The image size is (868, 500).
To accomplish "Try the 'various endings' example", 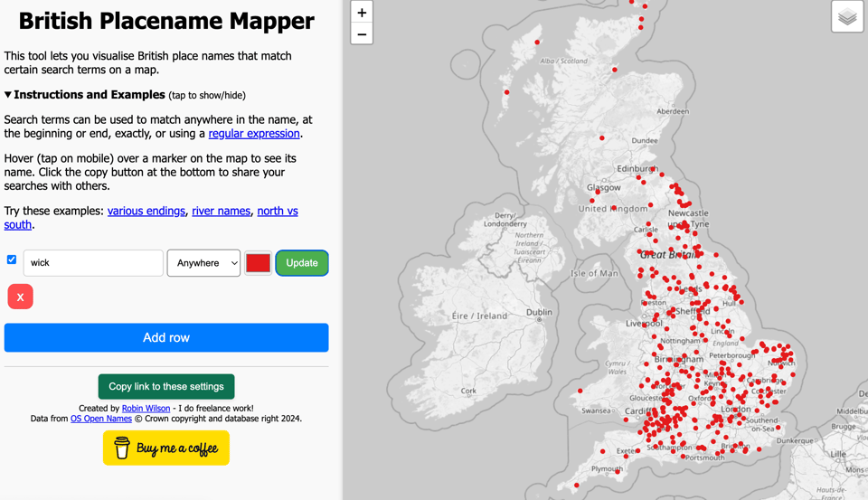I will (146, 211).
